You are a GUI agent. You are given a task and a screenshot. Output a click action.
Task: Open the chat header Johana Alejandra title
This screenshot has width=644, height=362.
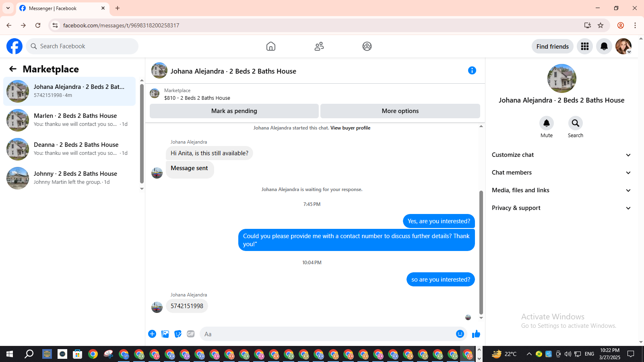click(x=233, y=71)
